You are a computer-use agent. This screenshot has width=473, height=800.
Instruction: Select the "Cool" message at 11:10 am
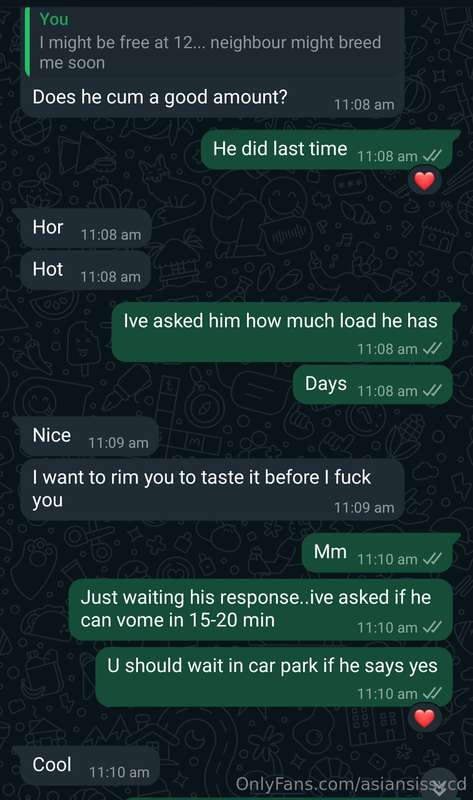[x=86, y=766]
